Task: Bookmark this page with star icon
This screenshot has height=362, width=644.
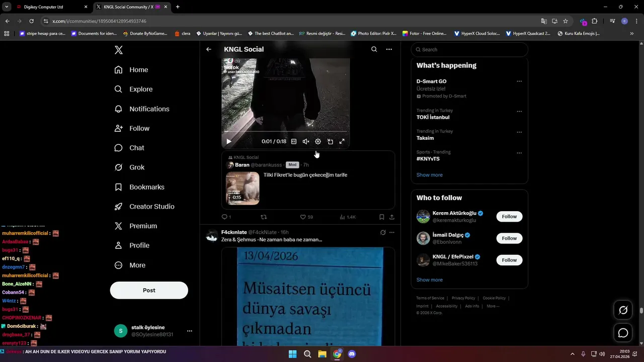Action: pos(566,21)
